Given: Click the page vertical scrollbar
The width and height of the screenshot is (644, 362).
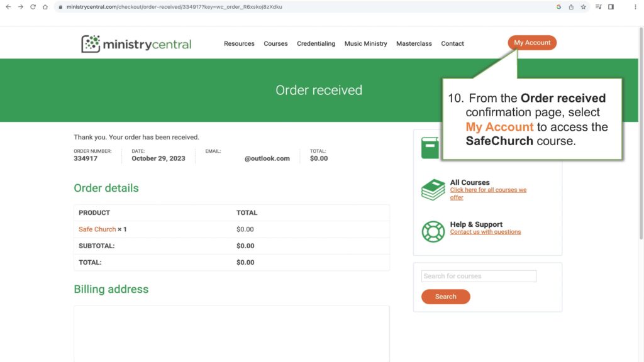Looking at the screenshot, I should pos(641,133).
